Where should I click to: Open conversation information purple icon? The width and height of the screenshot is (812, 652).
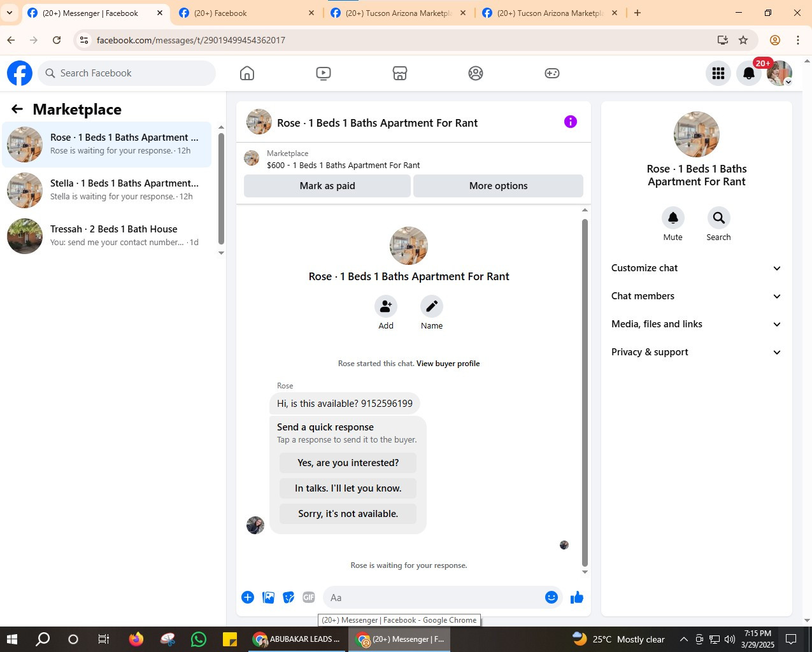[571, 122]
